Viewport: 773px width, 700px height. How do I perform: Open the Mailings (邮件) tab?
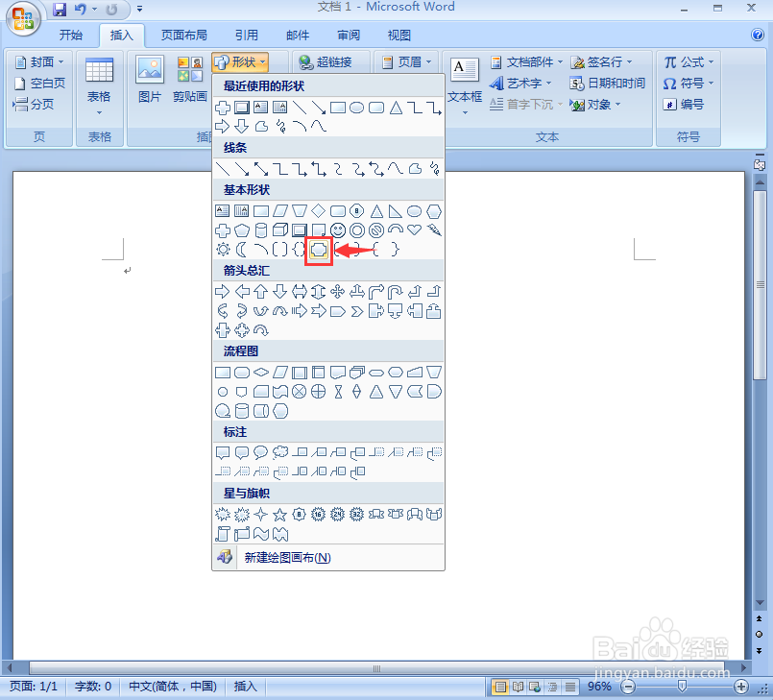[x=298, y=35]
